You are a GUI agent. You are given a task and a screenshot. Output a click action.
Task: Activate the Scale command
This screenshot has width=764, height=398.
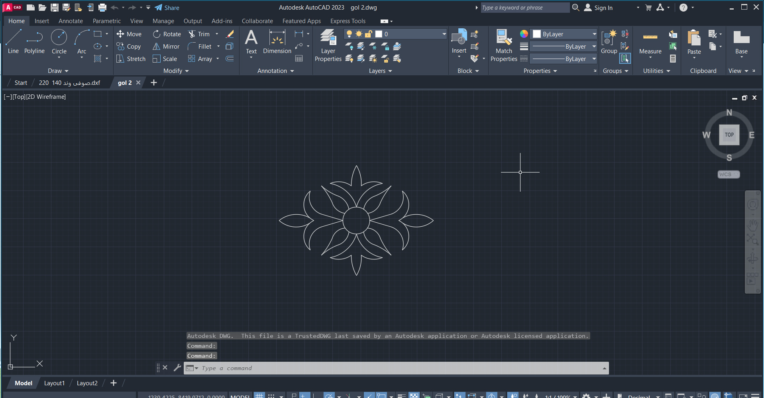[165, 58]
